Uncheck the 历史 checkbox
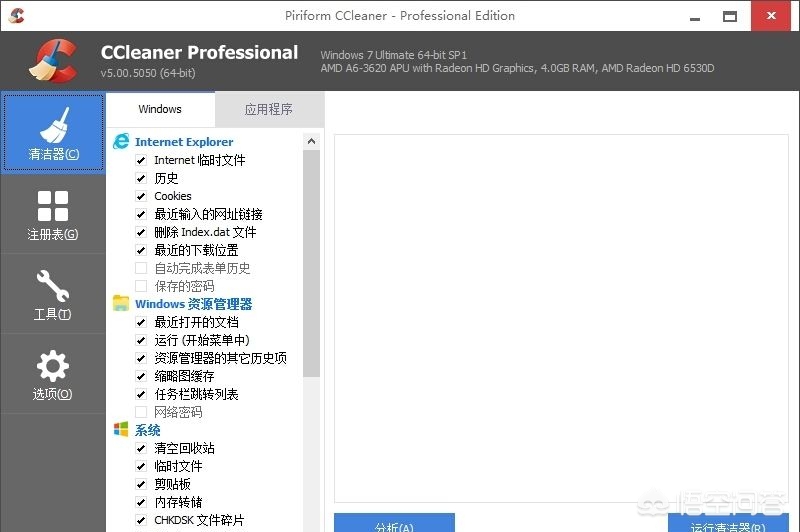 point(141,178)
